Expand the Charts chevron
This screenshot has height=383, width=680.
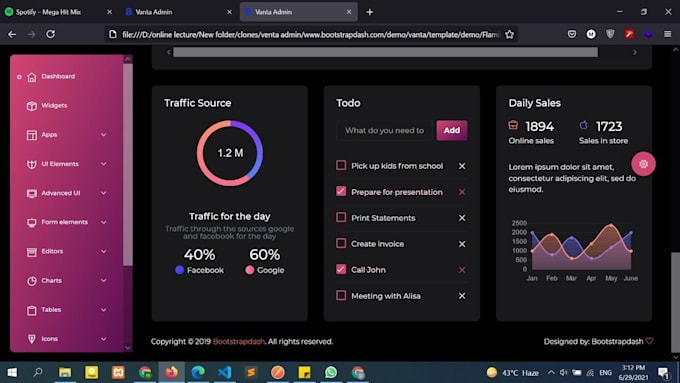tap(104, 281)
